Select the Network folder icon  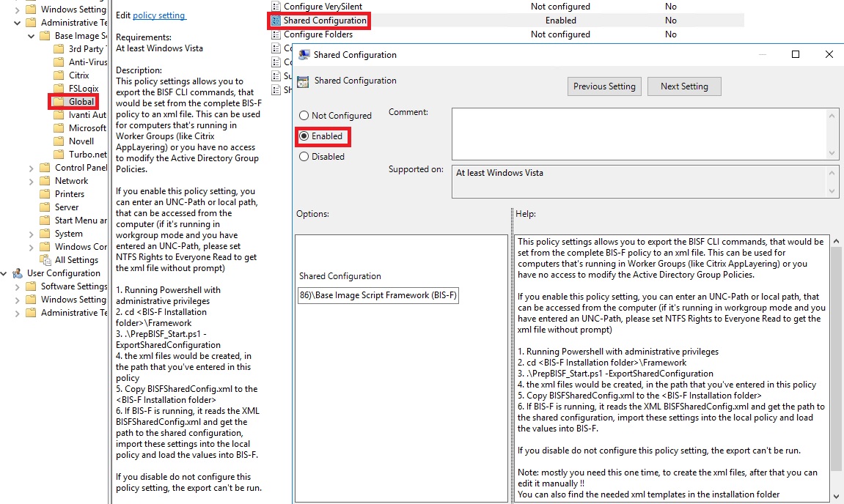pyautogui.click(x=45, y=181)
